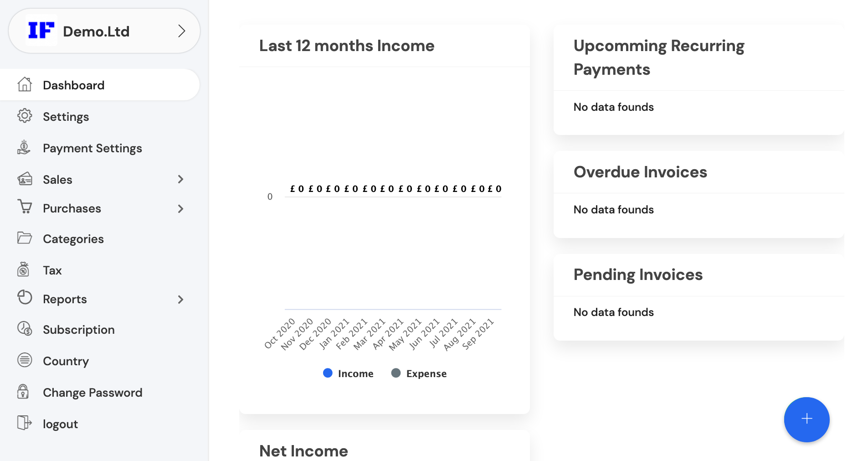Open Purchases via the shopping cart icon
This screenshot has height=461, width=868.
25,208
